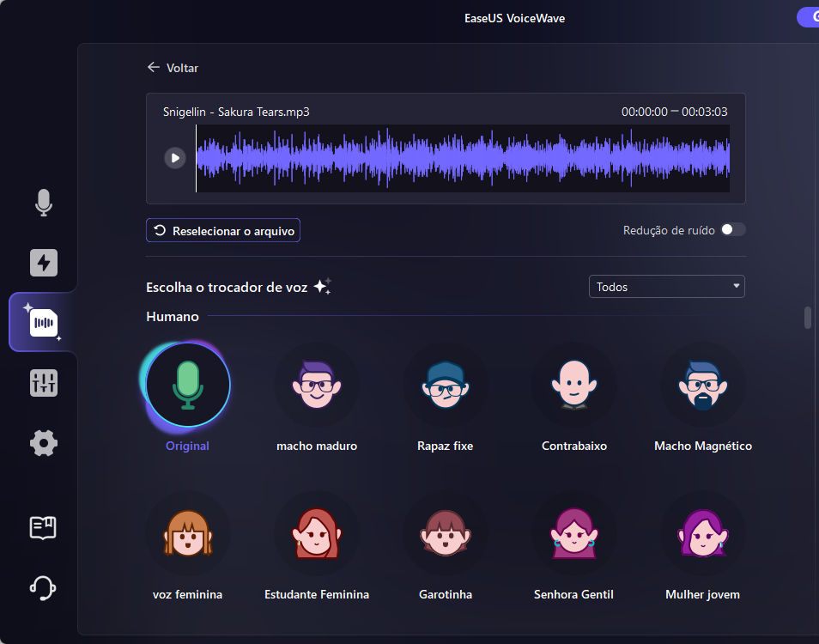Apply the Senhora Gentil voice
Screen dimensions: 819x644
tap(573, 533)
